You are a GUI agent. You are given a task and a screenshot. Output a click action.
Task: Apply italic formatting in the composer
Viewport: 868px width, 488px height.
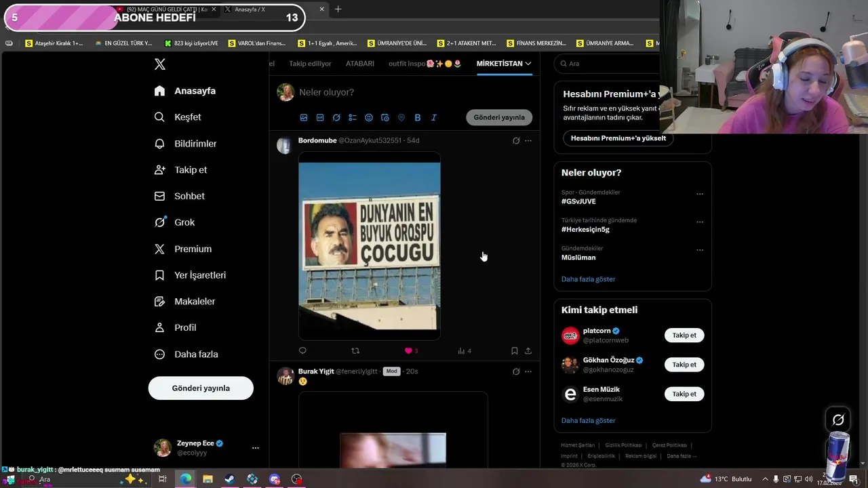(x=434, y=117)
